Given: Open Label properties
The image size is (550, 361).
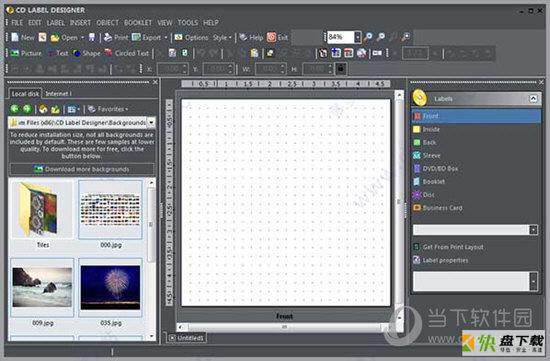Looking at the screenshot, I should pyautogui.click(x=441, y=260).
